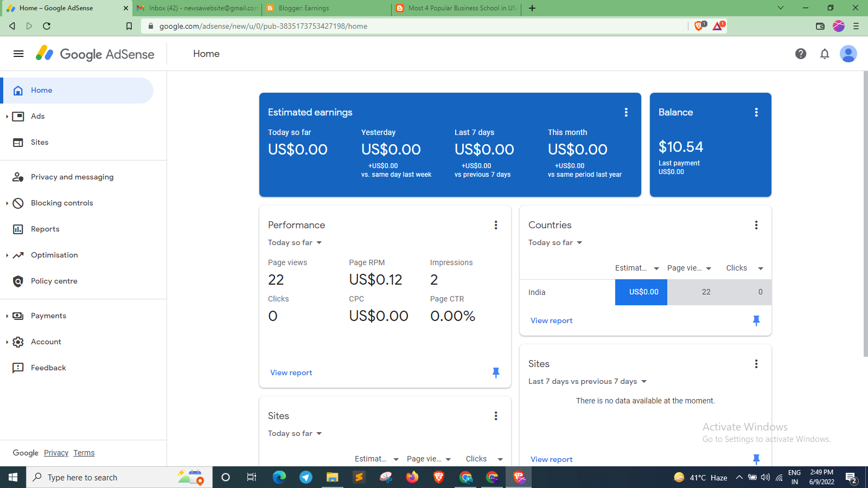Pin the Countries card

pos(756,320)
